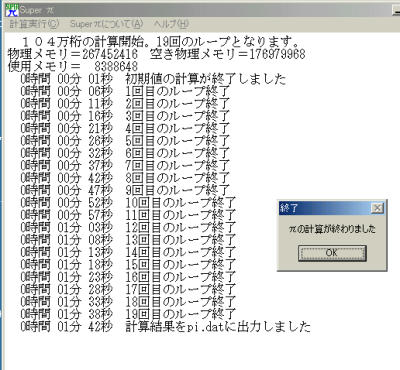Click the 7回目のループ終了 line
Image resolution: width=400 pixels, height=370 pixels.
tap(125, 165)
